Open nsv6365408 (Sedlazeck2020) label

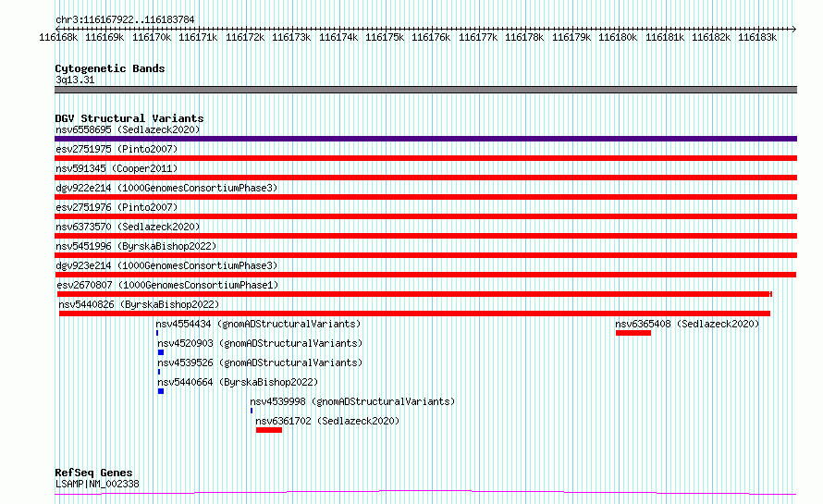(687, 324)
